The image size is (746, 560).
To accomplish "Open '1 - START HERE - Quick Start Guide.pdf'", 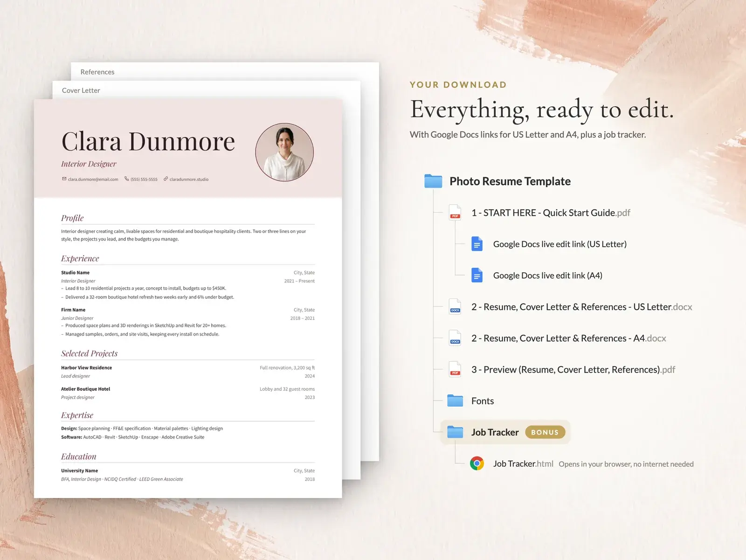I will [551, 213].
